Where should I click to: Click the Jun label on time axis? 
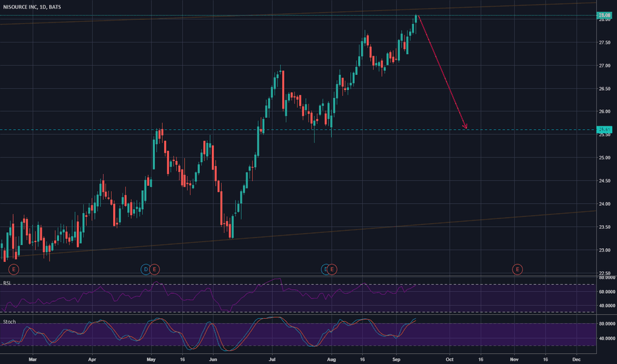click(213, 359)
